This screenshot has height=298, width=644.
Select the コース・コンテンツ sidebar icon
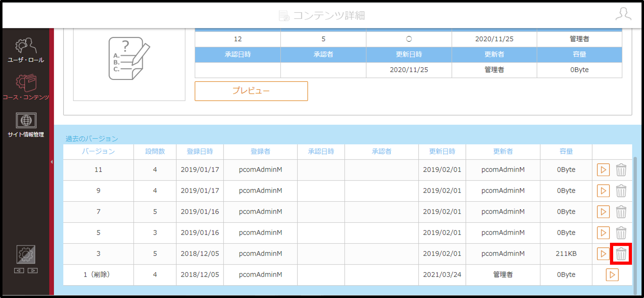tap(26, 87)
